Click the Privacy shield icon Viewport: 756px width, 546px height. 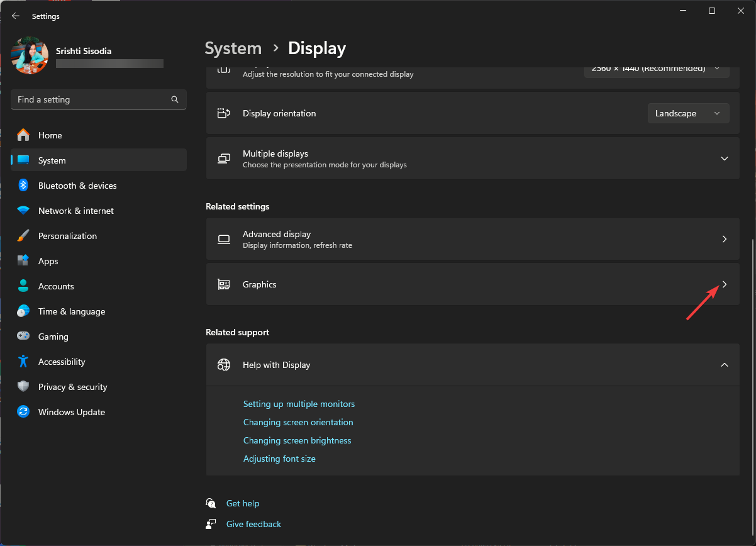(23, 387)
